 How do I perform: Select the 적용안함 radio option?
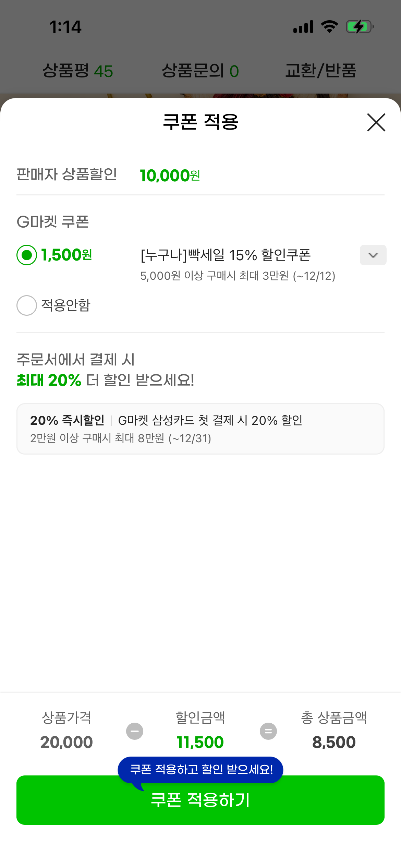pos(27,305)
